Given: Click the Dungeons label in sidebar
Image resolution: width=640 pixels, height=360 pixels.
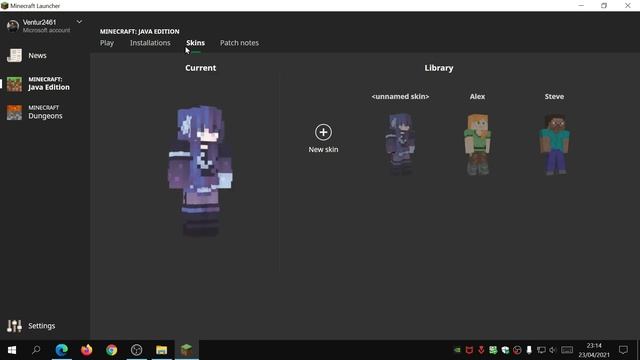Looking at the screenshot, I should click(x=45, y=116).
